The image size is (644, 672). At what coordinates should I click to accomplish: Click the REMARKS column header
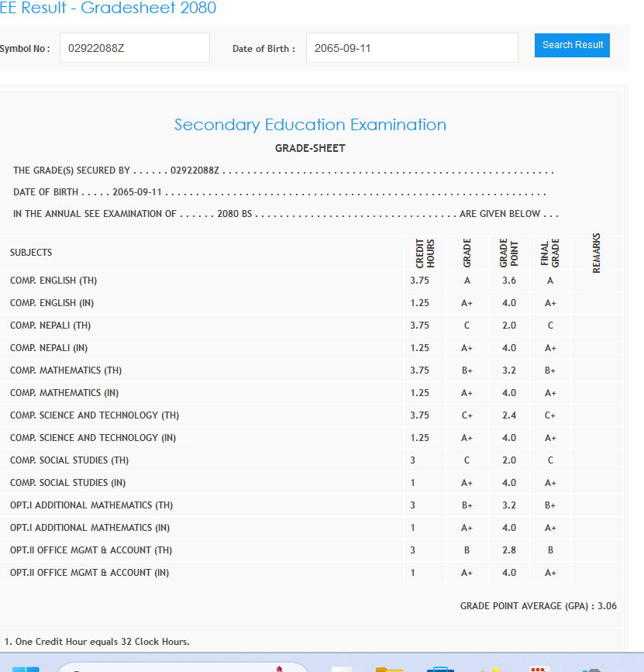tap(597, 253)
